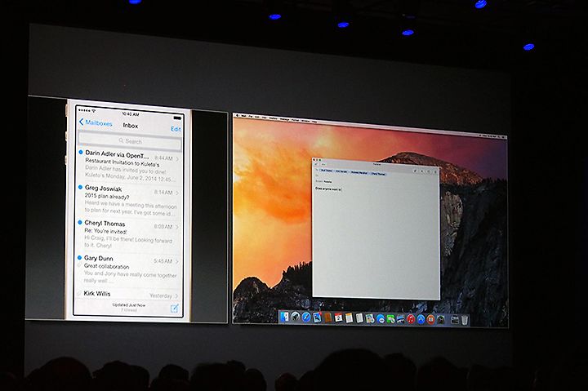
Task: Open App Store from the Mac dock
Action: tap(421, 319)
